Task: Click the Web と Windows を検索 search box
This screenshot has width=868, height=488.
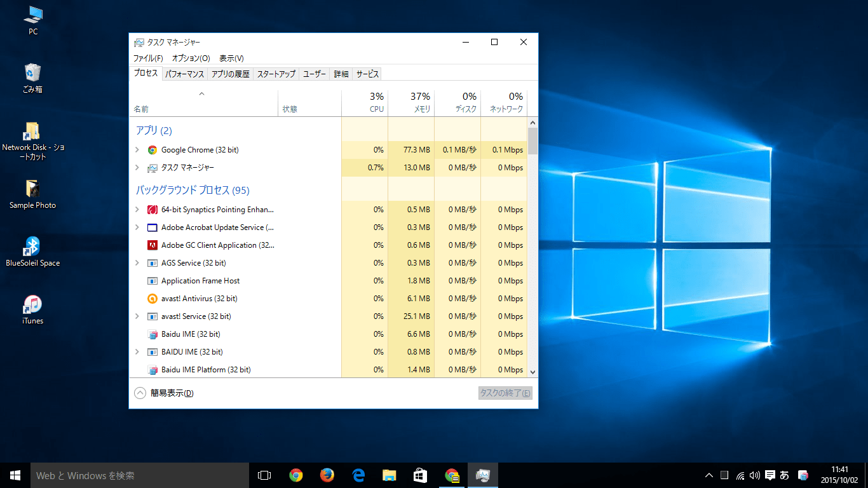Action: [140, 475]
